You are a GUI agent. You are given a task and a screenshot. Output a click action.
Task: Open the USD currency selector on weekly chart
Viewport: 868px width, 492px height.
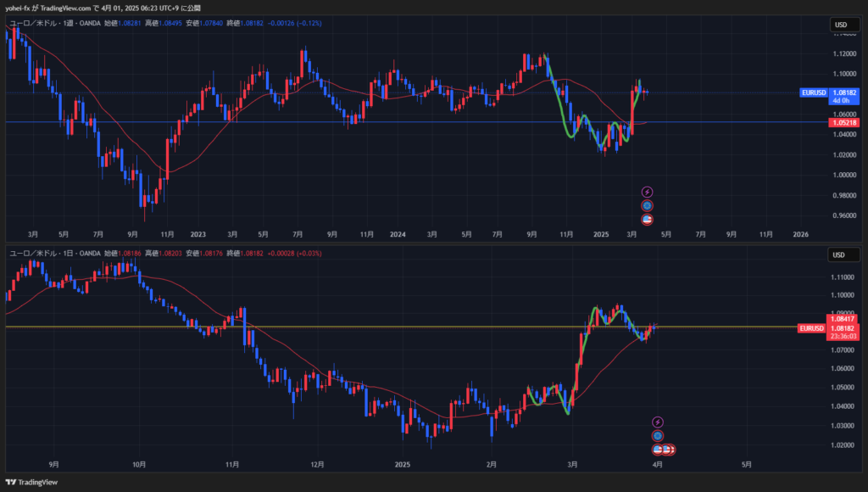(840, 25)
